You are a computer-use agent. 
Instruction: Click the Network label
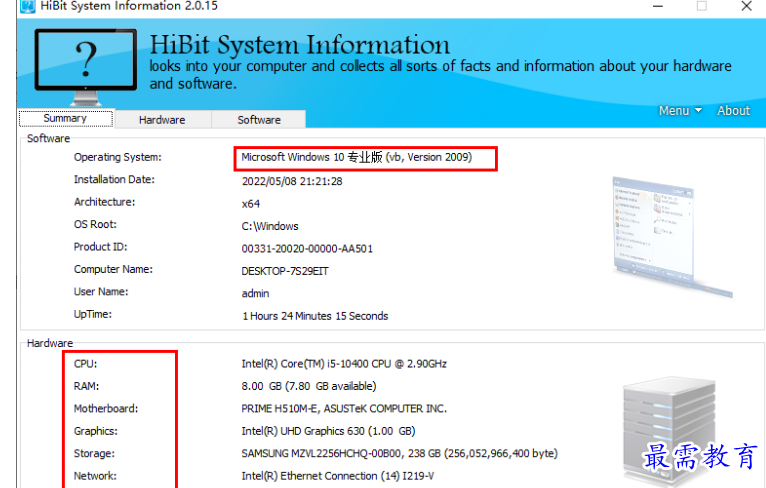95,476
